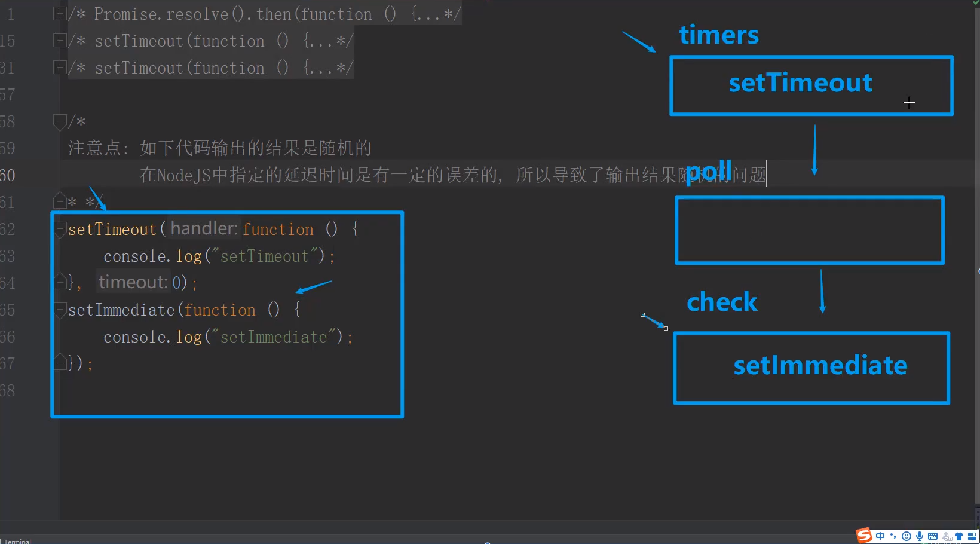
Task: Expand folded setTimeout comment on line 15
Action: click(x=60, y=40)
